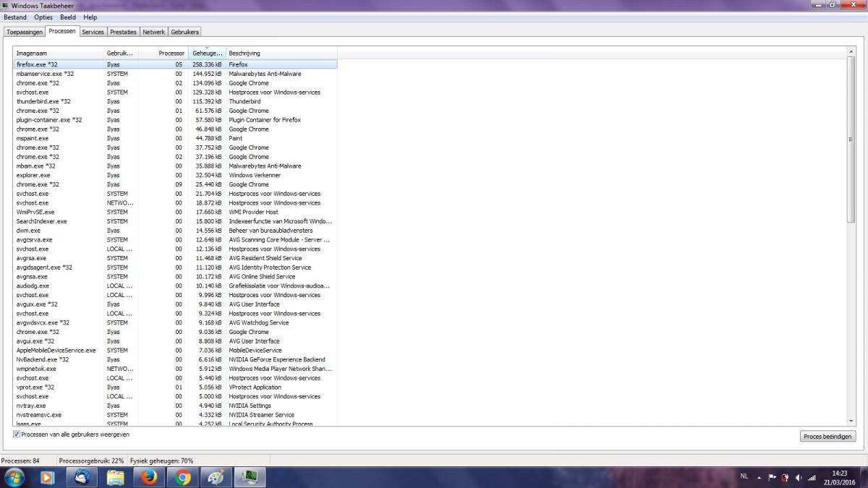Open Windows Explorer folder taskbar icon
Image resolution: width=868 pixels, height=488 pixels.
116,477
